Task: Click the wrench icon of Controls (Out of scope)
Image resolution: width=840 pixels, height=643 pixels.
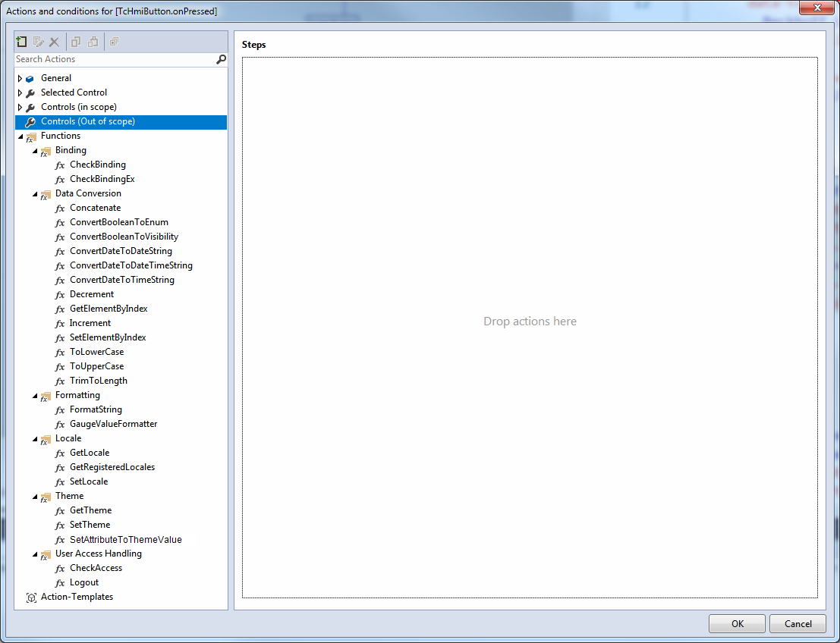Action: click(30, 122)
